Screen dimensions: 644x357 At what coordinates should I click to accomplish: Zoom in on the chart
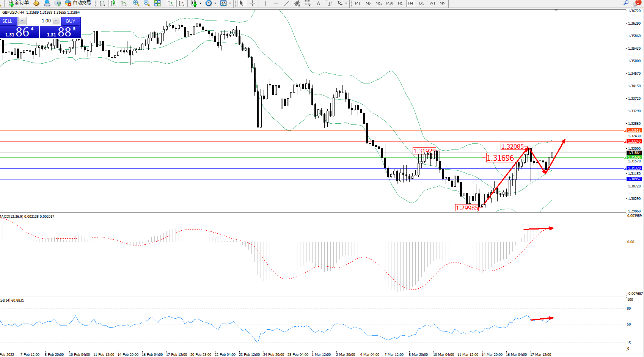point(136,3)
